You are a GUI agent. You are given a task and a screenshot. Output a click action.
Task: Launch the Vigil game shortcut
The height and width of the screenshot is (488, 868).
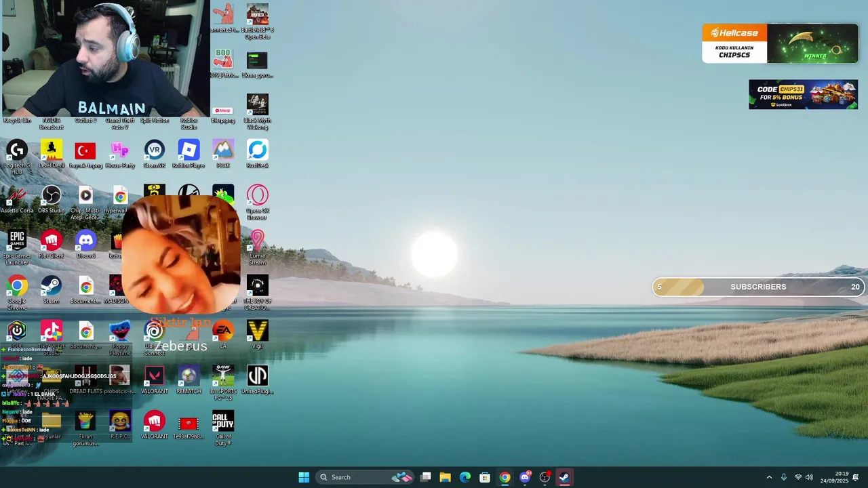point(257,334)
